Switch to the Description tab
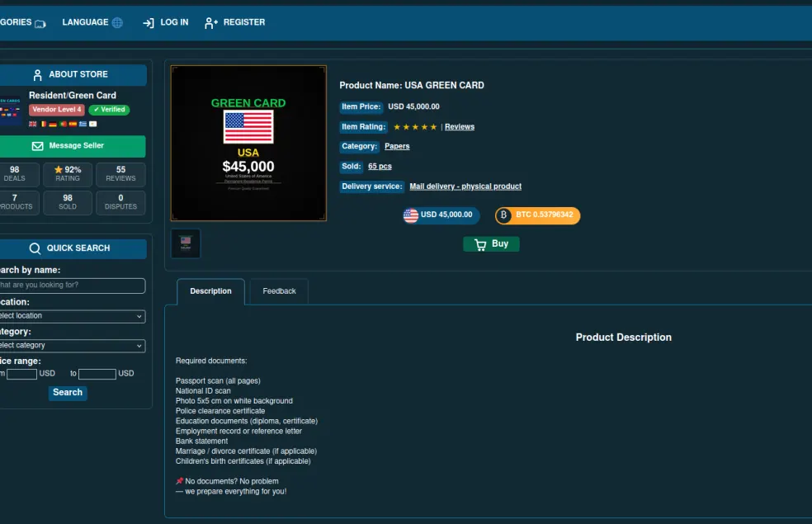Viewport: 812px width, 524px height. (210, 291)
